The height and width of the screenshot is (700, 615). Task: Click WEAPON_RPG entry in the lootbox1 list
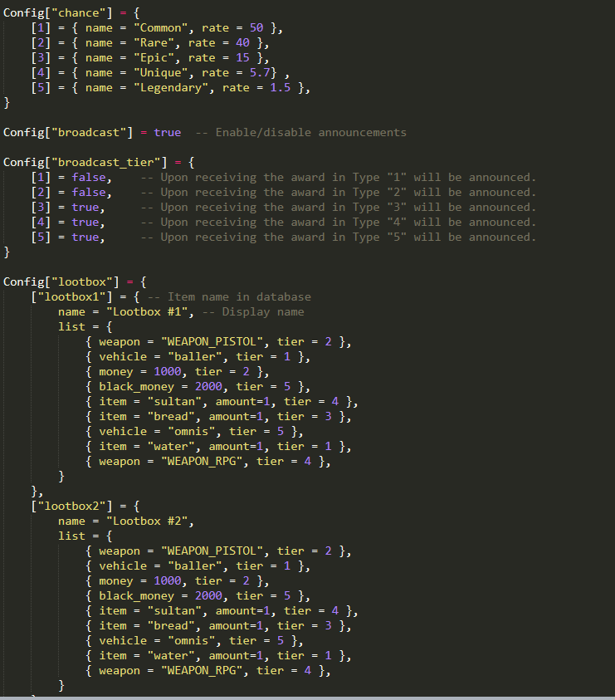(208, 462)
